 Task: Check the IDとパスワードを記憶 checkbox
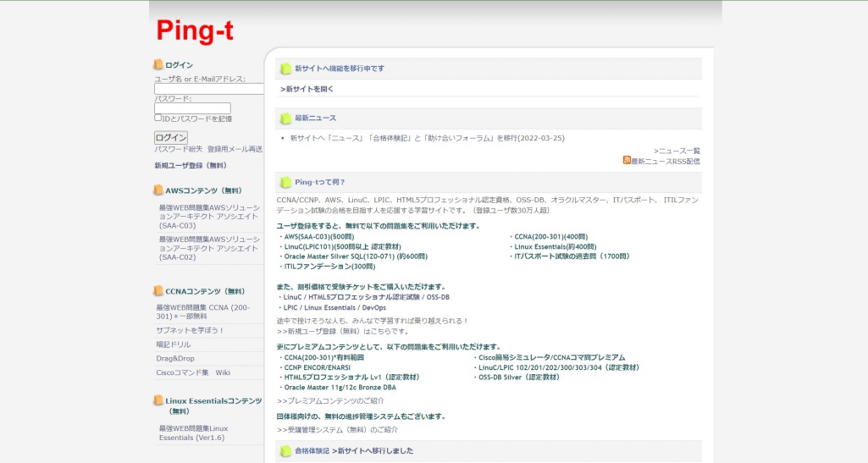(x=158, y=118)
